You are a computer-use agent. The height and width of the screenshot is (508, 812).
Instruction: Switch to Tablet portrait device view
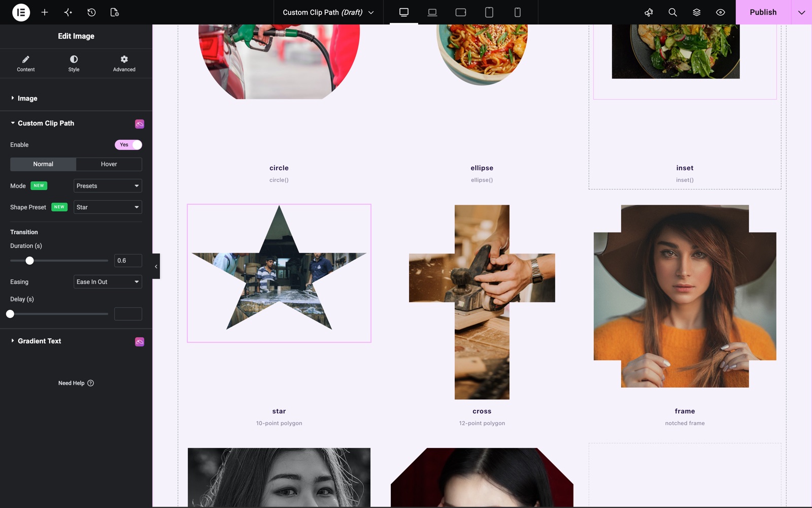(489, 12)
